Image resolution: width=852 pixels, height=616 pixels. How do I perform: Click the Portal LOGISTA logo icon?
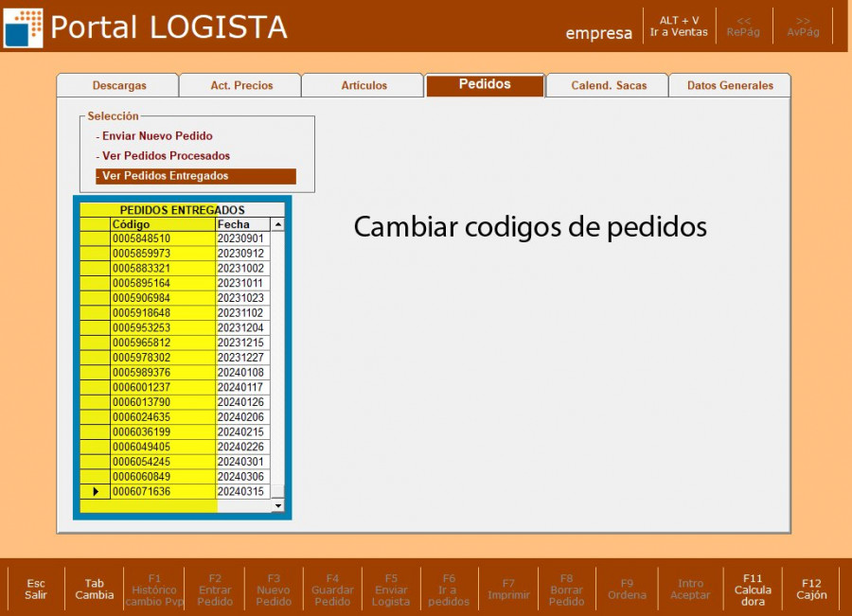pos(24,27)
